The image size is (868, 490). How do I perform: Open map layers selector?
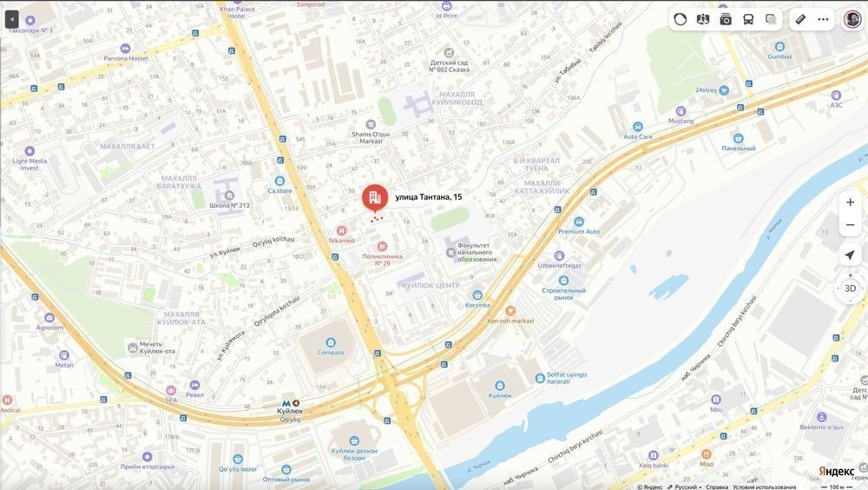pyautogui.click(x=771, y=19)
